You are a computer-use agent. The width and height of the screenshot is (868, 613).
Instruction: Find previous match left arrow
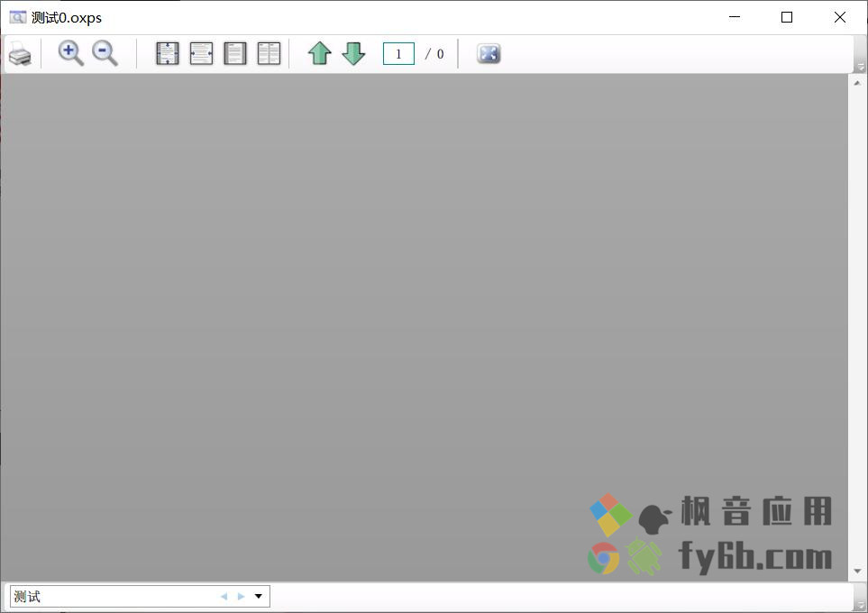click(x=224, y=597)
